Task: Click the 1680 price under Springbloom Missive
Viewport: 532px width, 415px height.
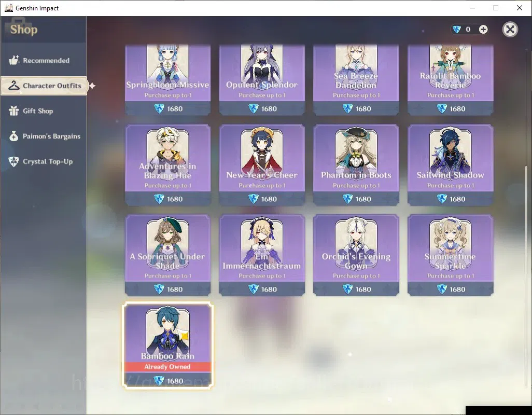Action: (175, 109)
